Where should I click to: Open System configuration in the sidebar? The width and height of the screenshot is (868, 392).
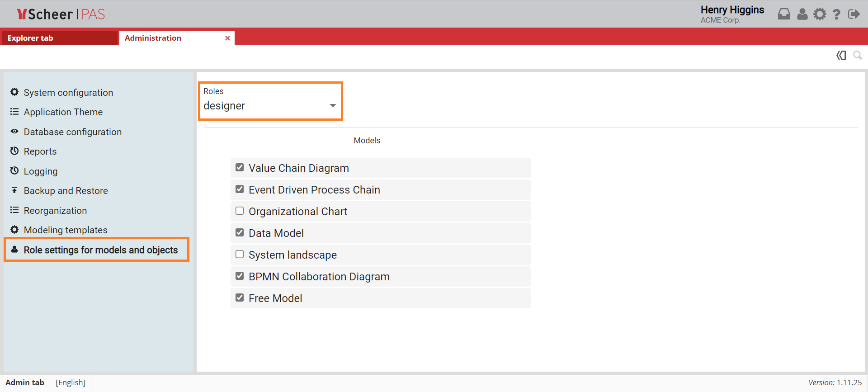[x=68, y=93]
